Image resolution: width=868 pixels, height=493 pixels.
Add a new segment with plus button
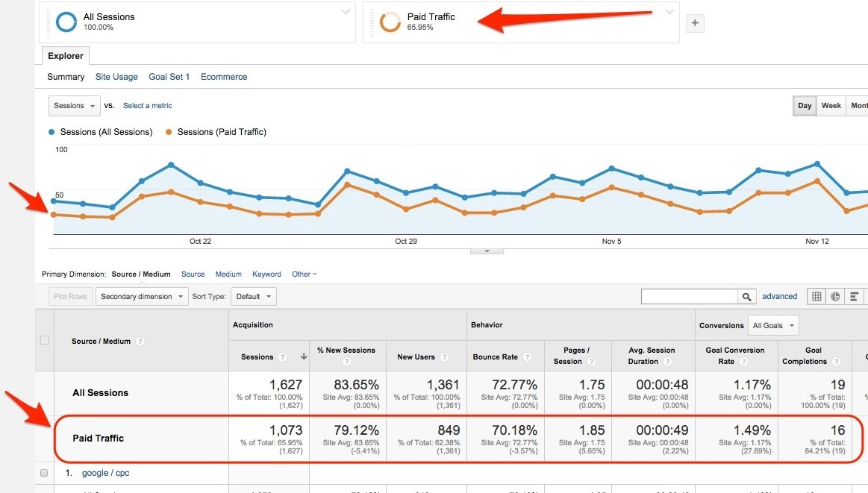[695, 23]
